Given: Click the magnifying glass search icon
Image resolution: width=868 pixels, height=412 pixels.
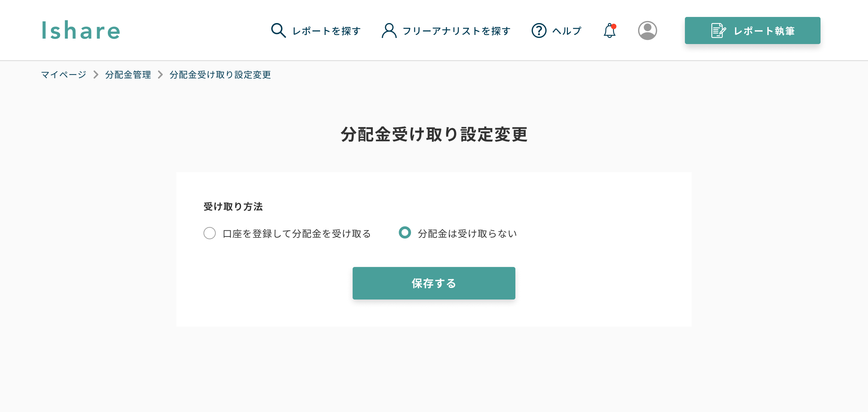Looking at the screenshot, I should (278, 30).
